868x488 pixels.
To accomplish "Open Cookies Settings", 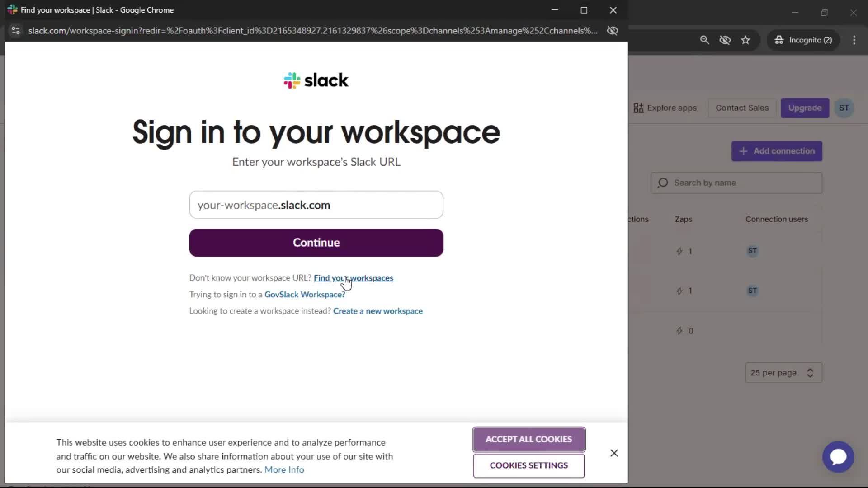I will coord(528,465).
